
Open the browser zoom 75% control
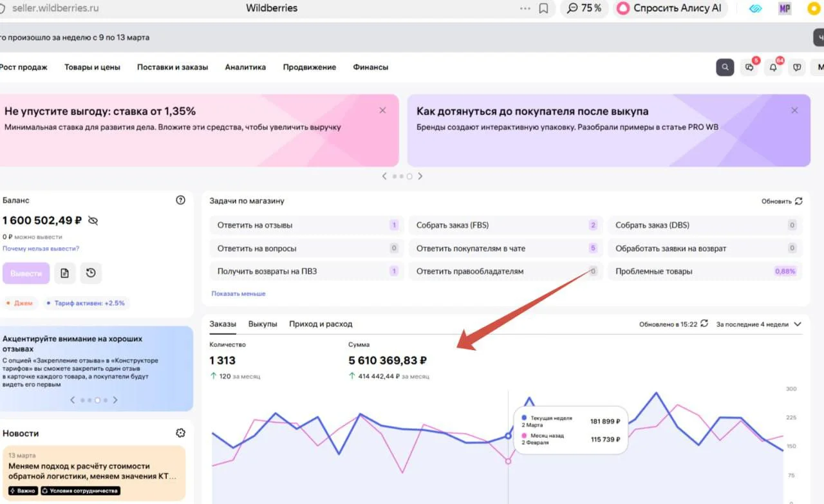coord(584,8)
